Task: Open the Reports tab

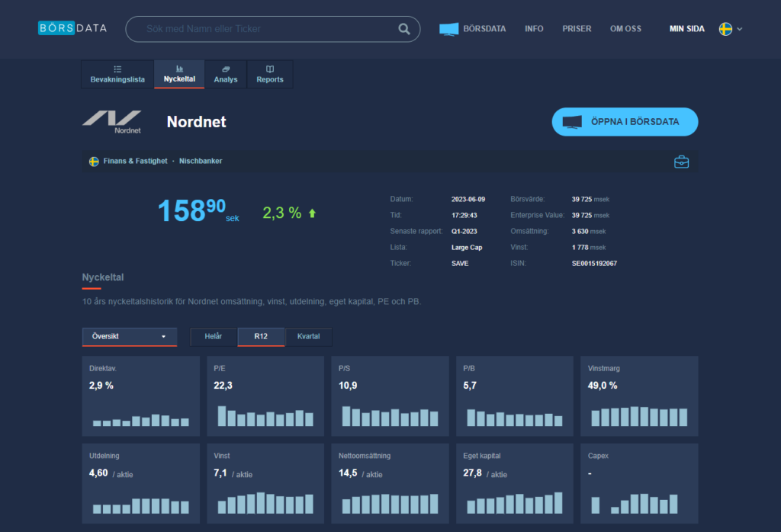Action: pyautogui.click(x=270, y=74)
